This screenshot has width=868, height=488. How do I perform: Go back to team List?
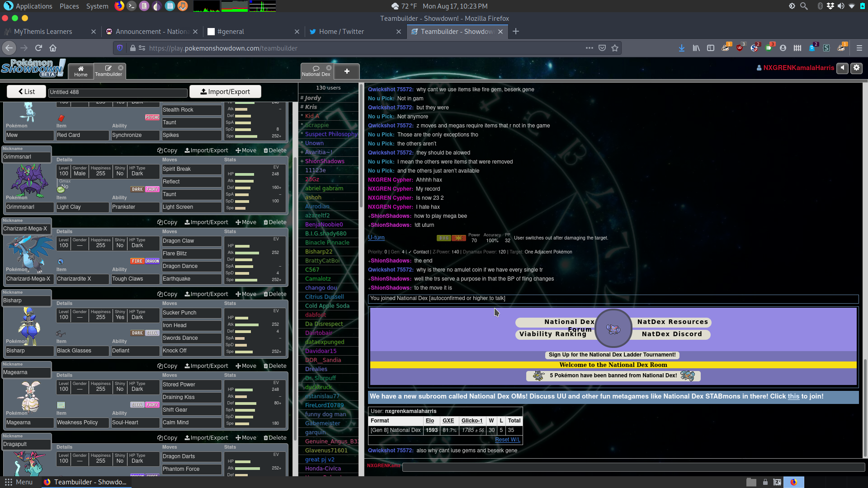(26, 91)
